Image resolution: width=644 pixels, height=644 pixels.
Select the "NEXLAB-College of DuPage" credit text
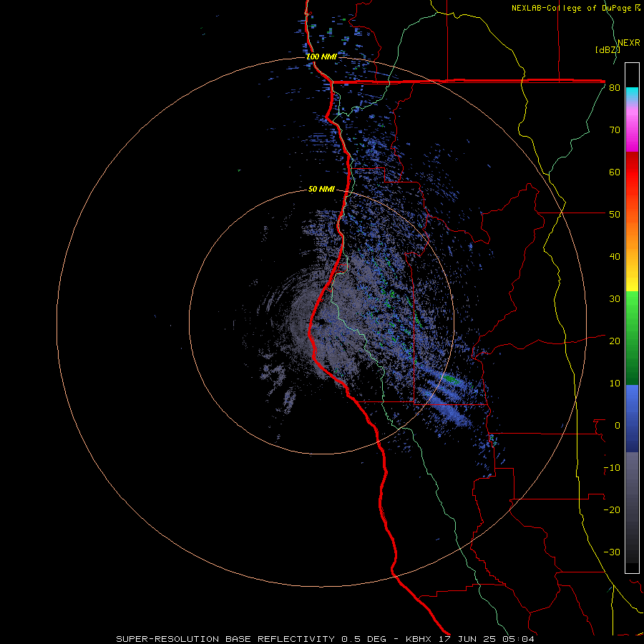coord(572,8)
